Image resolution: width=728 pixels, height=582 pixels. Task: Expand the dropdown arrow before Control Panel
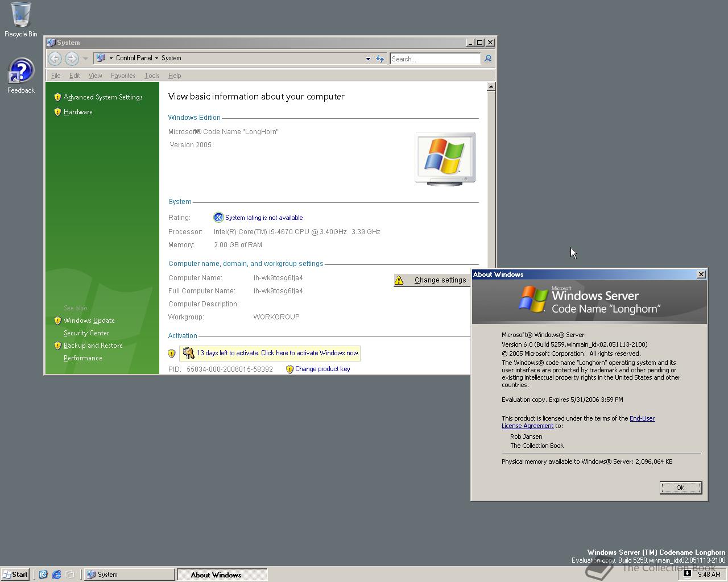(111, 58)
